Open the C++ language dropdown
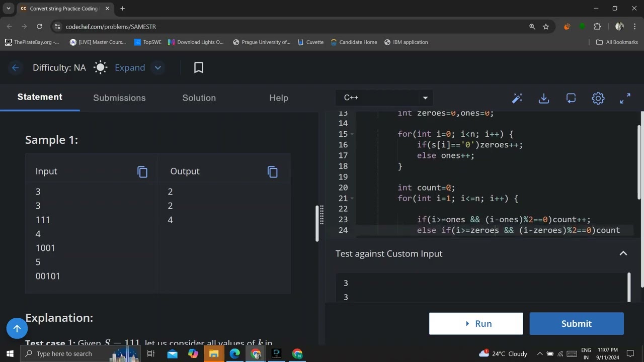Viewport: 644px width, 362px height. click(384, 98)
